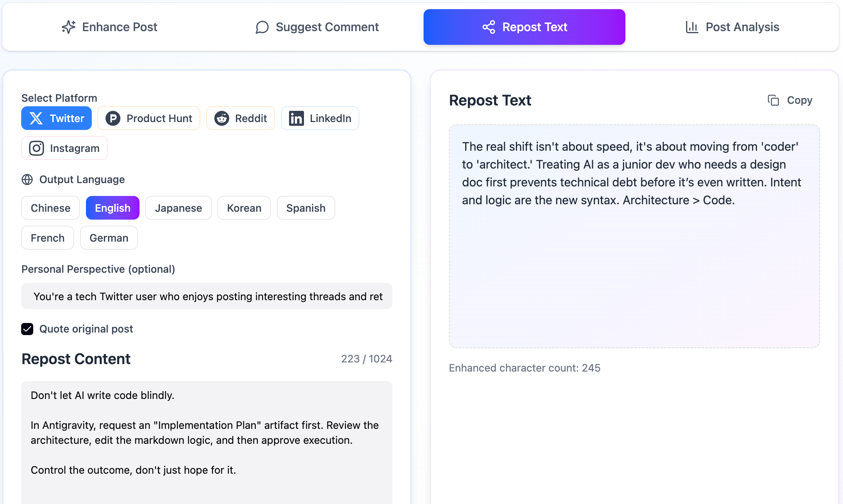Switch to the Post Analysis tab

tap(732, 27)
